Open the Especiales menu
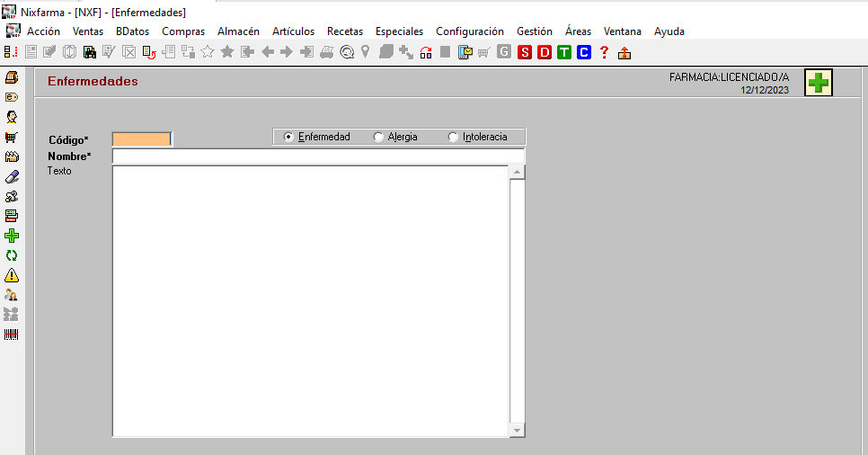This screenshot has width=868, height=455. 399,31
